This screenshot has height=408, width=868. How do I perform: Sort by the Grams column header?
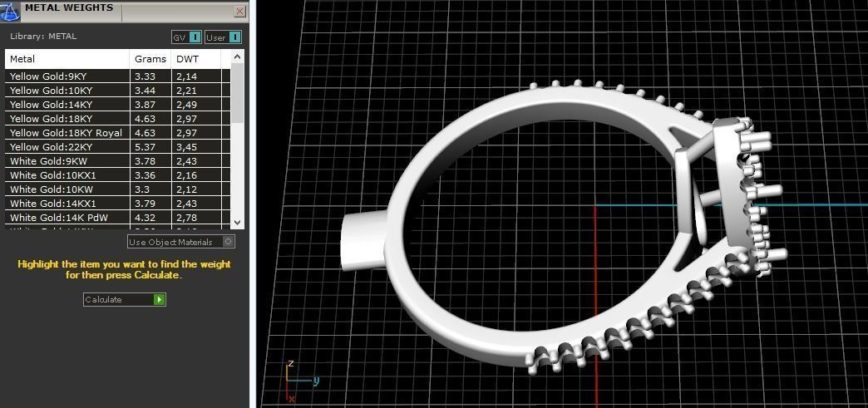coord(150,59)
